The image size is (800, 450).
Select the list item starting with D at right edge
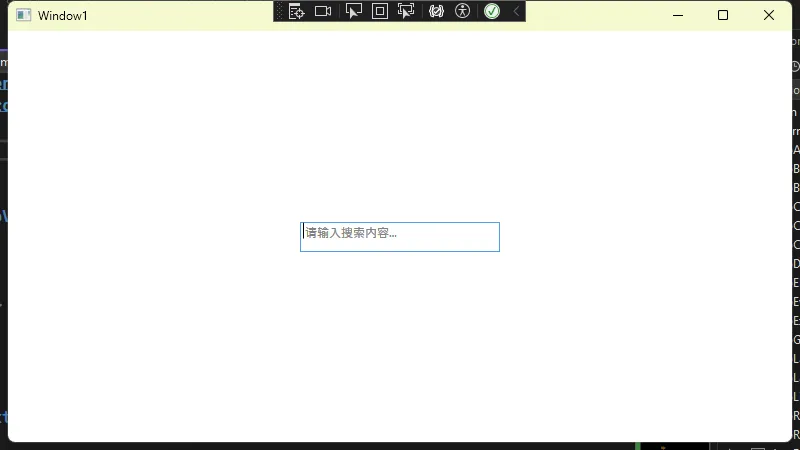click(796, 264)
